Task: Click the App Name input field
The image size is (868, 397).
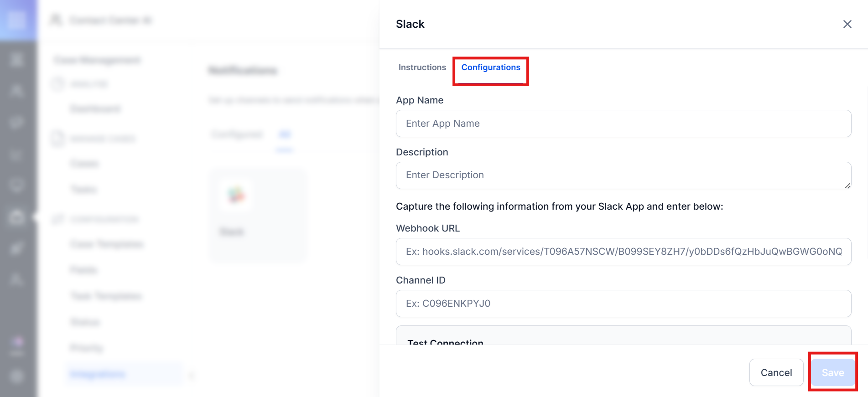Action: [623, 124]
